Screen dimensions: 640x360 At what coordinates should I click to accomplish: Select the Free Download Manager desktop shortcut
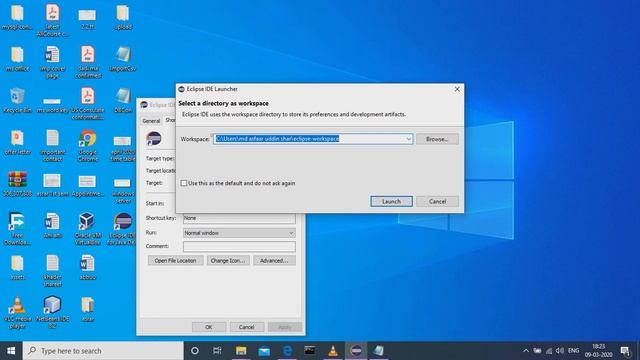pyautogui.click(x=17, y=229)
